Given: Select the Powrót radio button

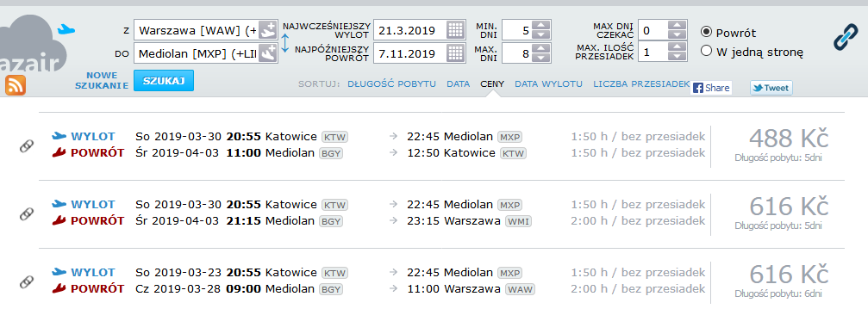Looking at the screenshot, I should coord(706,33).
